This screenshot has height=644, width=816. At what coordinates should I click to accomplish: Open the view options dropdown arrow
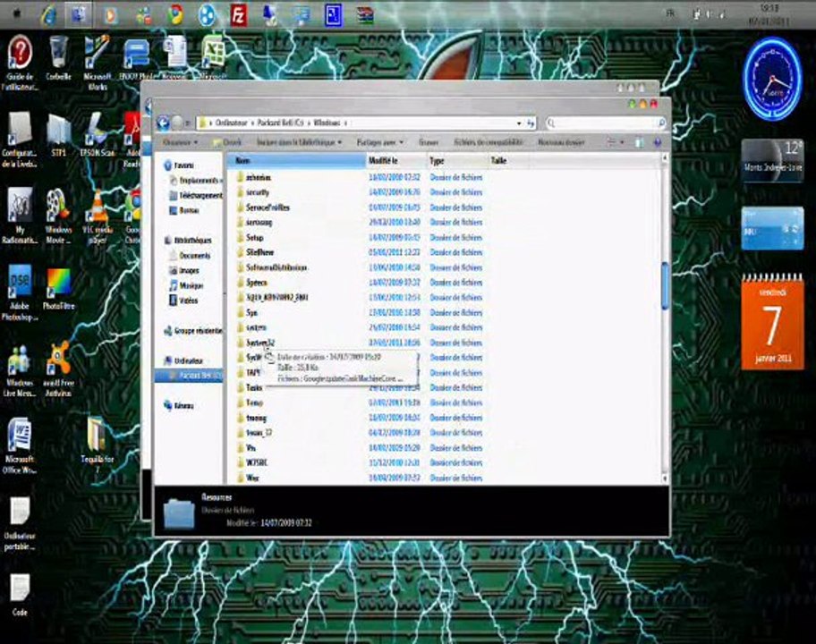coord(622,142)
